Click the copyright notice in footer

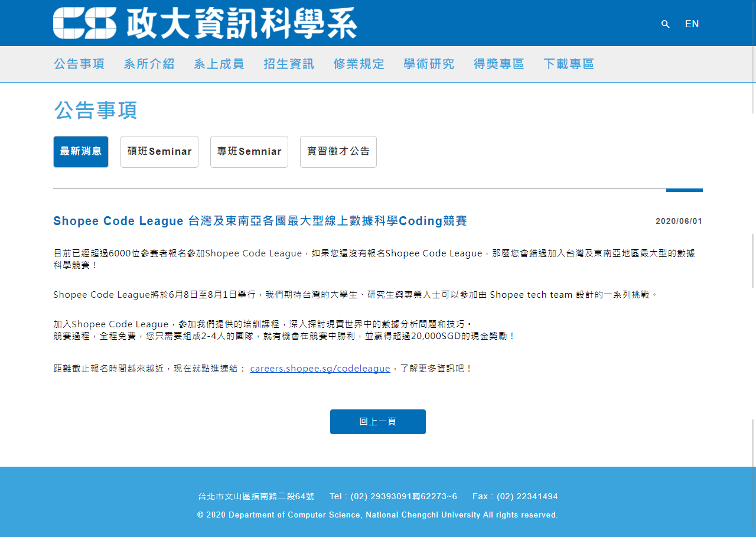point(378,515)
